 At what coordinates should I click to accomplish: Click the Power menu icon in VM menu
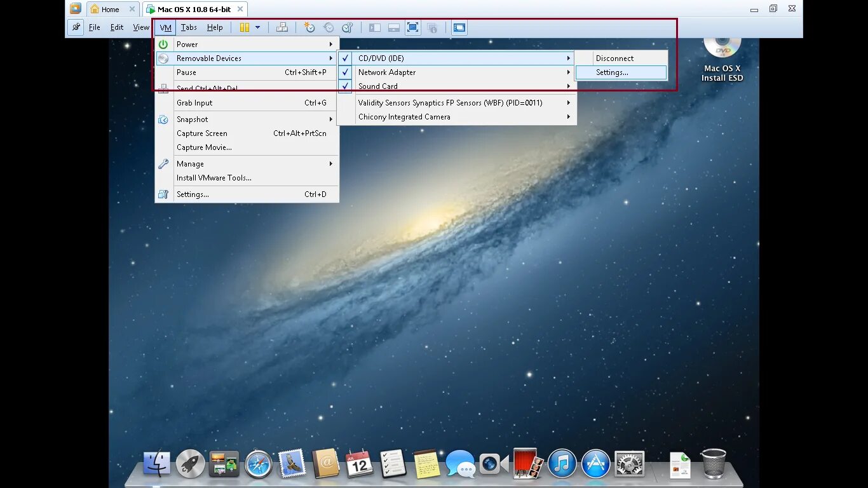[164, 44]
